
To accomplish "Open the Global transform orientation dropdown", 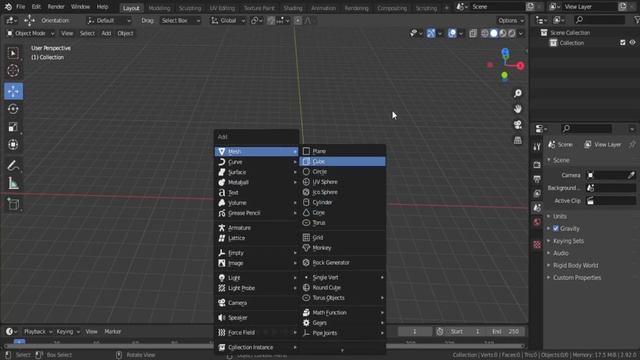I will tap(228, 20).
